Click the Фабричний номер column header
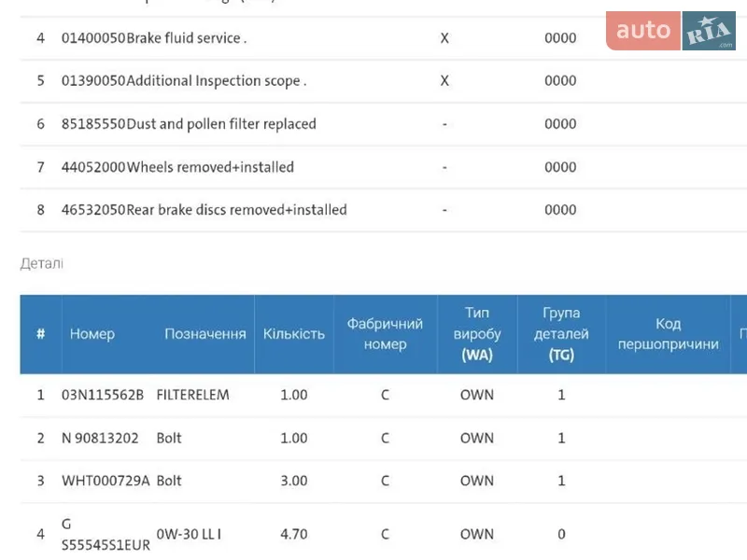This screenshot has height=560, width=747. click(385, 334)
